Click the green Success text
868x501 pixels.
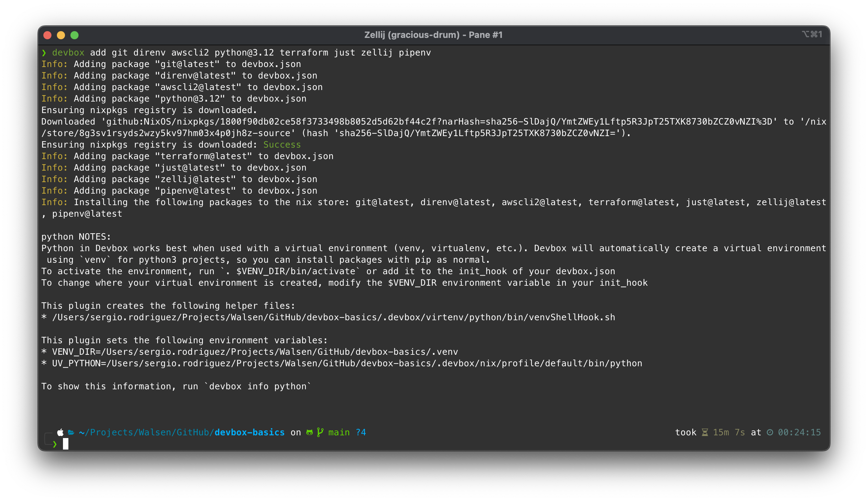click(x=282, y=145)
